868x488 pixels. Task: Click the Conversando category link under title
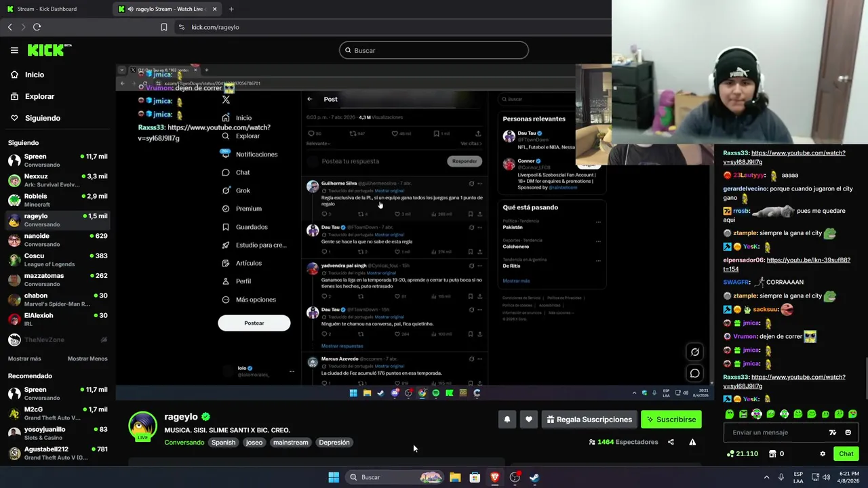click(184, 443)
